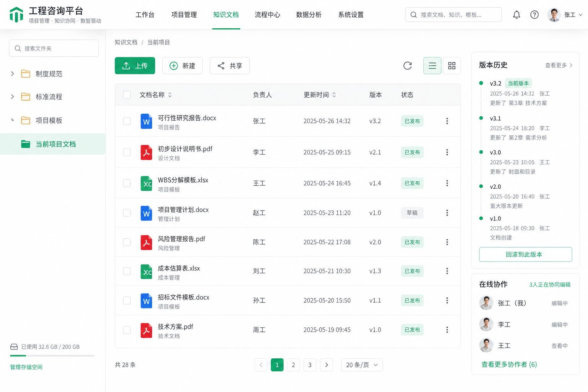Screen dimensions: 588x392
Task: Toggle the select-all checkbox in table header
Action: click(127, 95)
